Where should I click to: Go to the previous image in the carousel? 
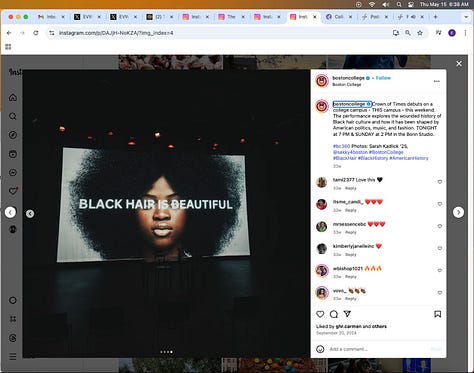point(30,214)
